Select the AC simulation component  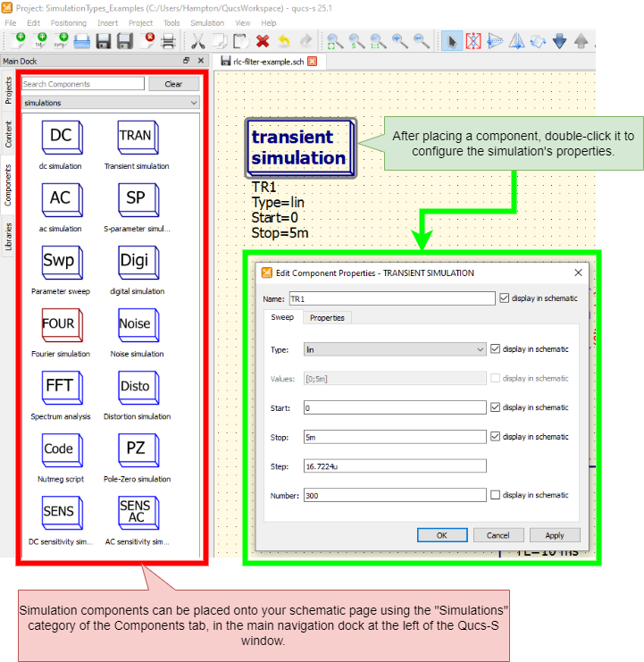pyautogui.click(x=61, y=208)
